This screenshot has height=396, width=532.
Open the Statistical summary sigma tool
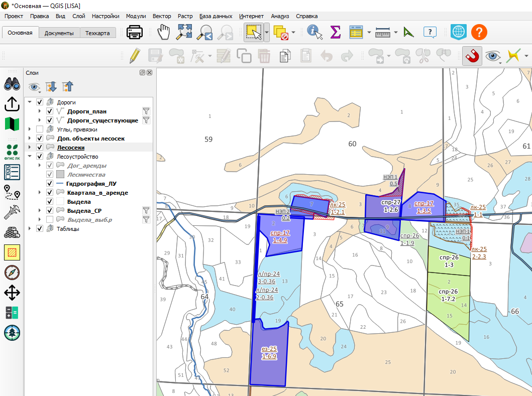[x=335, y=33]
